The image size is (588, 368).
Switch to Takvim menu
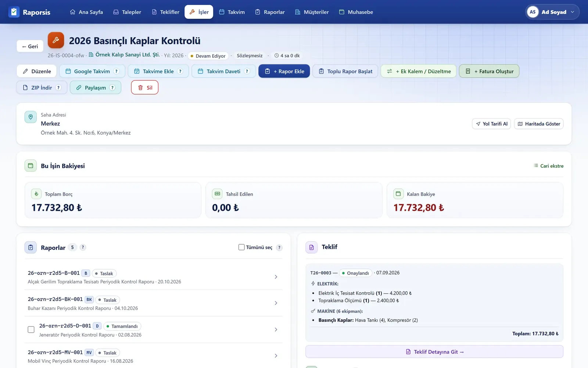click(232, 12)
